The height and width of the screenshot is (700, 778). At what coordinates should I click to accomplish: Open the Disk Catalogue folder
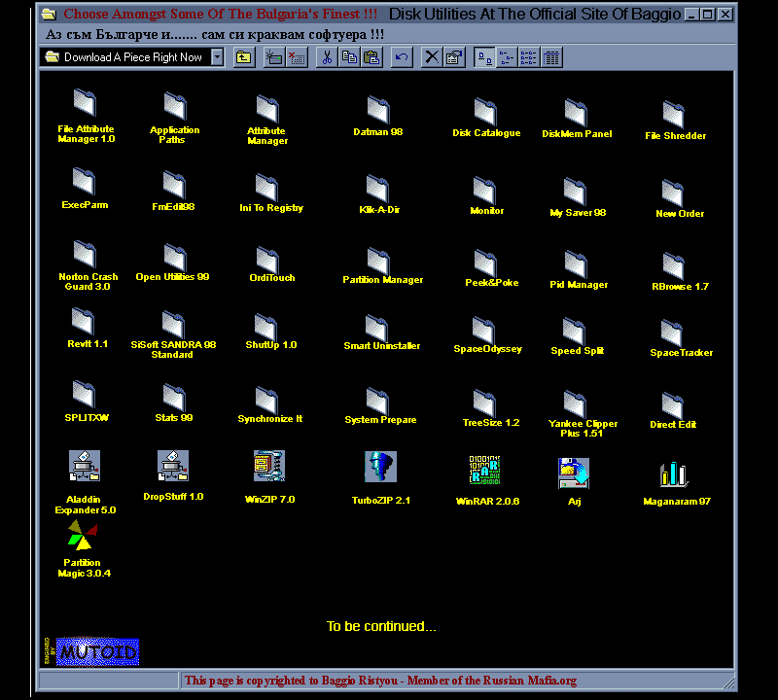click(485, 112)
